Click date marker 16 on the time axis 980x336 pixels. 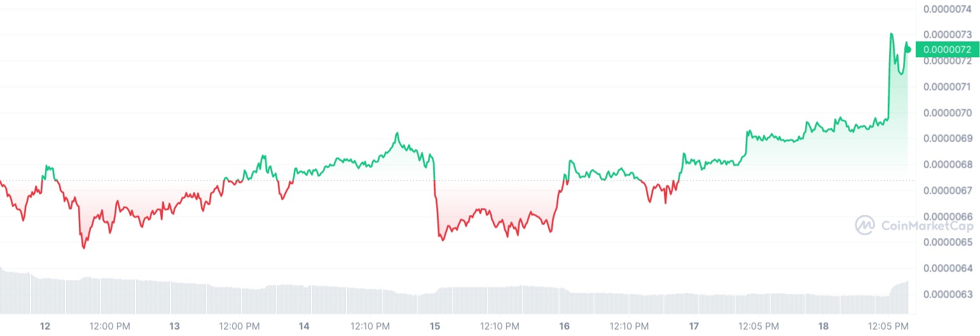(x=564, y=326)
